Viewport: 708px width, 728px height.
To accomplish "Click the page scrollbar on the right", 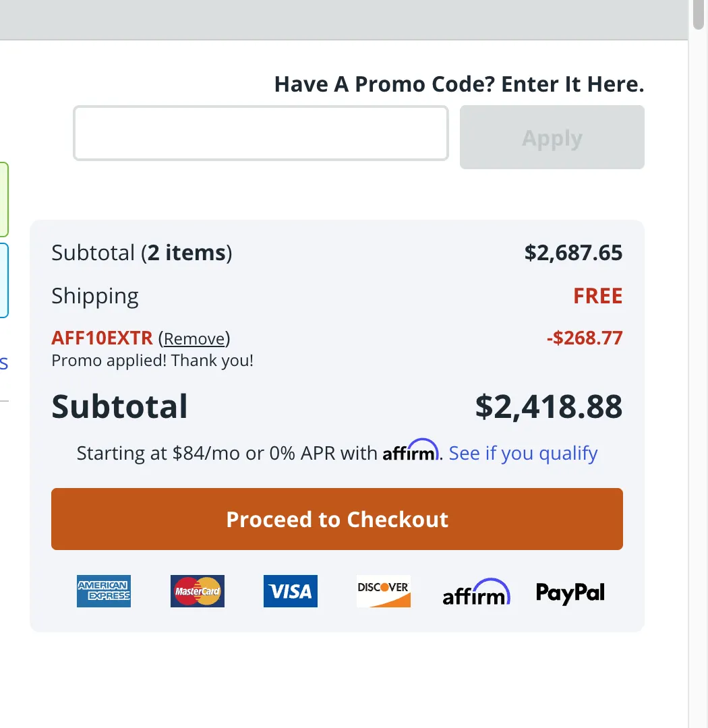I will [x=698, y=18].
